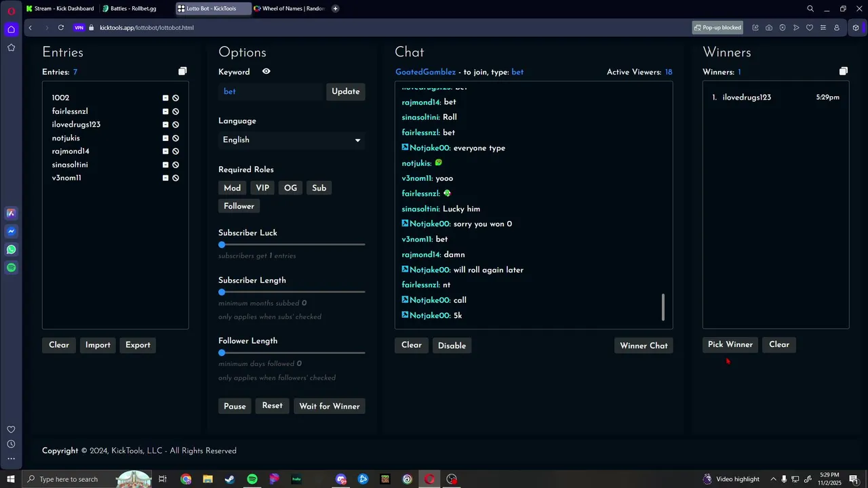This screenshot has width=868, height=488.
Task: Ban v3nom11 from entries
Action: pyautogui.click(x=176, y=178)
